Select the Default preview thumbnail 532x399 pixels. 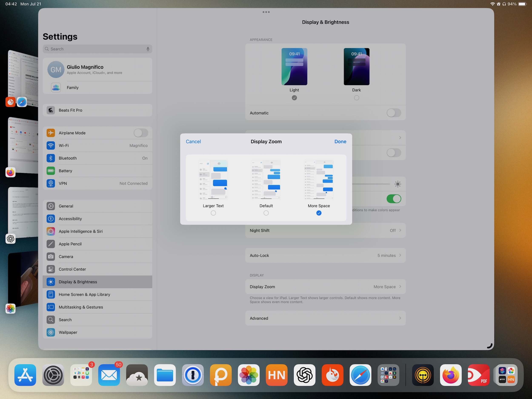(x=266, y=179)
